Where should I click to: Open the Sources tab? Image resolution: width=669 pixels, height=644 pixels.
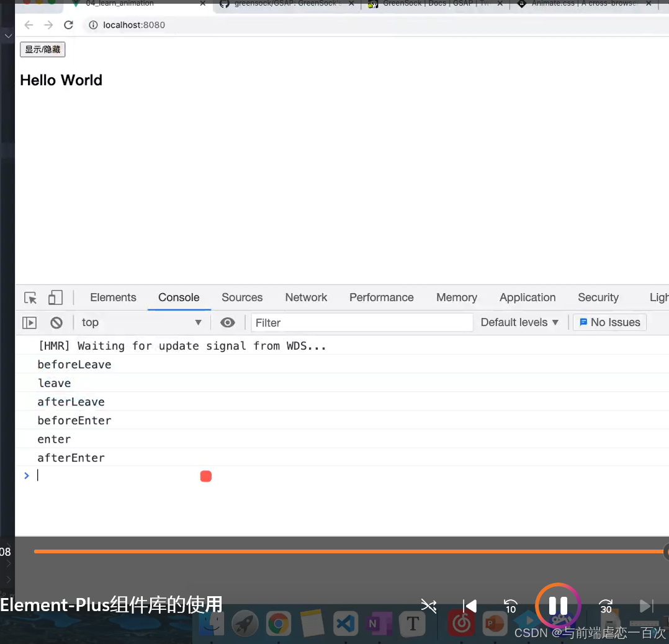point(242,297)
